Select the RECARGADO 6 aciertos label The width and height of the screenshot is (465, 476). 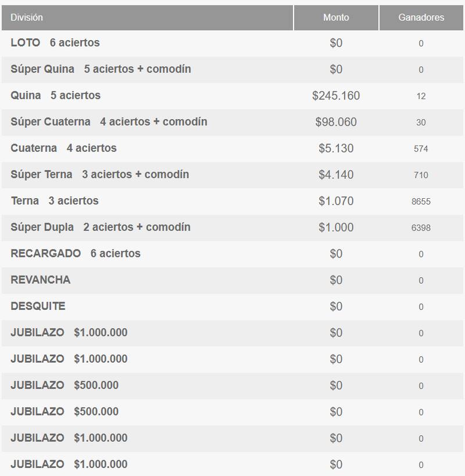[76, 253]
